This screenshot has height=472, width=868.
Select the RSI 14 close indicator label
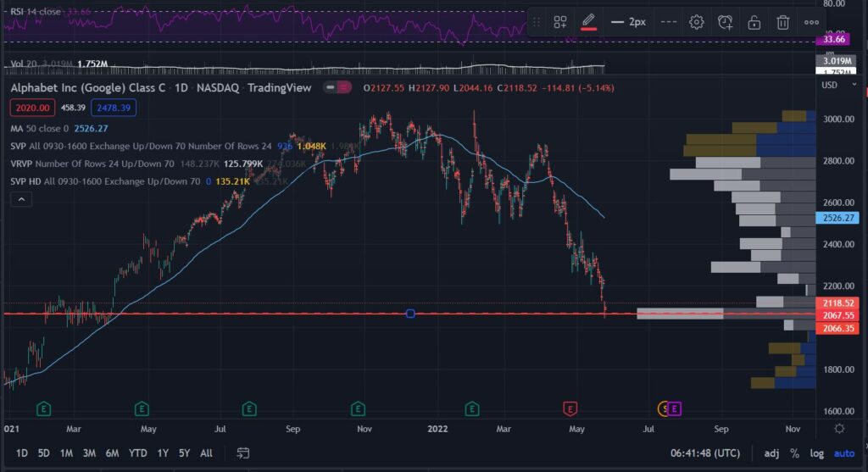[x=36, y=12]
